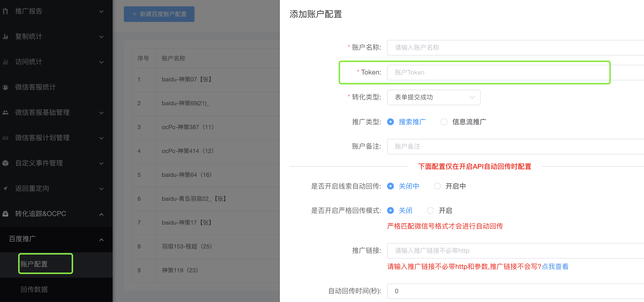Click the 添加账户配置 drawer title
The width and height of the screenshot is (644, 302).
pos(315,14)
